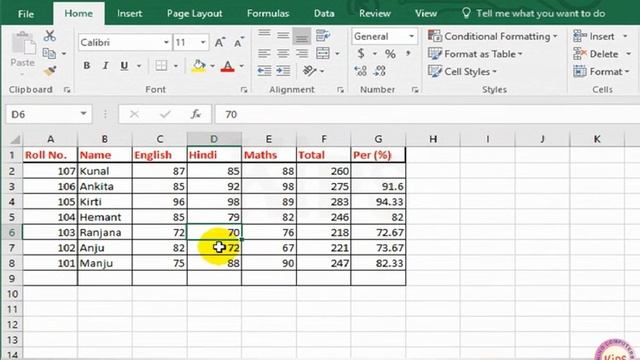
Task: Open the General number format dropdown
Action: (x=411, y=36)
